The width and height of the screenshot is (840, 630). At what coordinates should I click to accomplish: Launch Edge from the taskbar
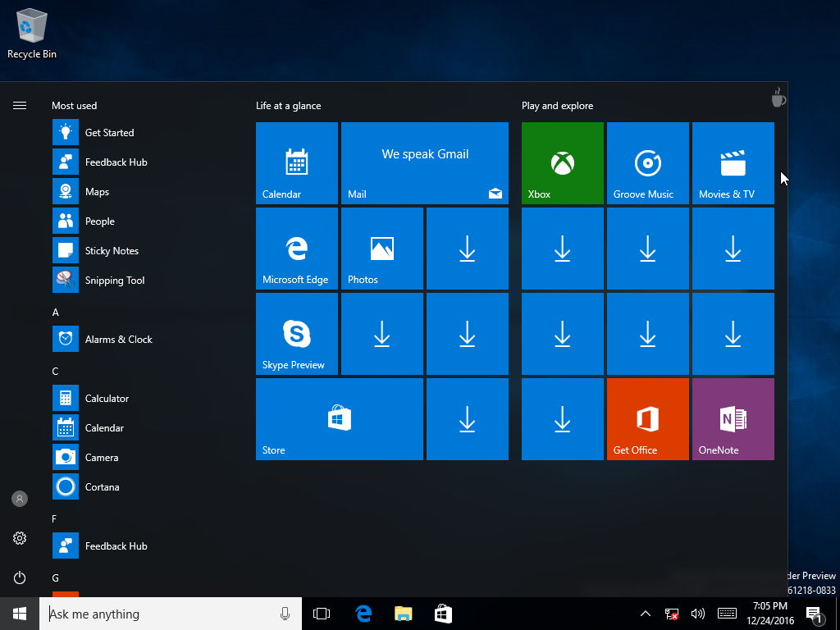point(363,614)
